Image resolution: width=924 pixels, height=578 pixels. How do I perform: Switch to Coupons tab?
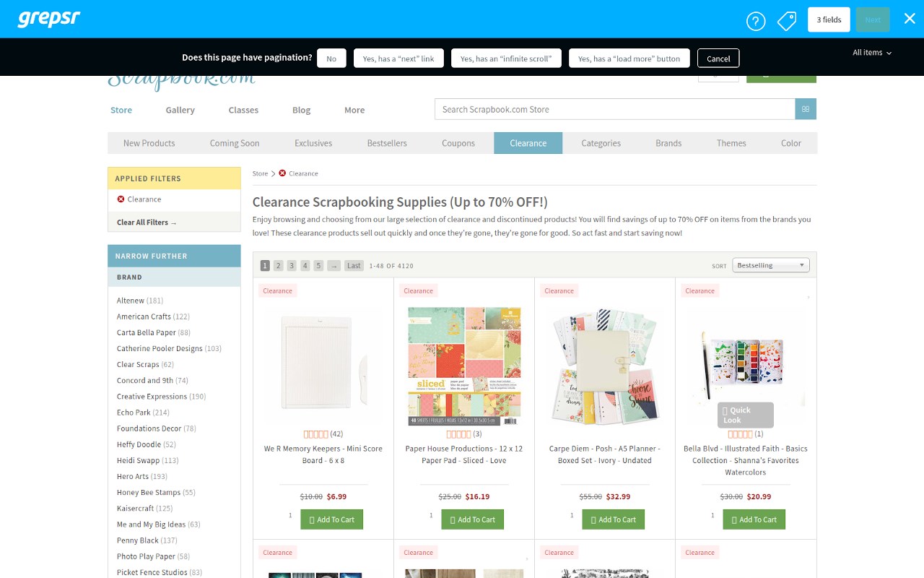(458, 143)
